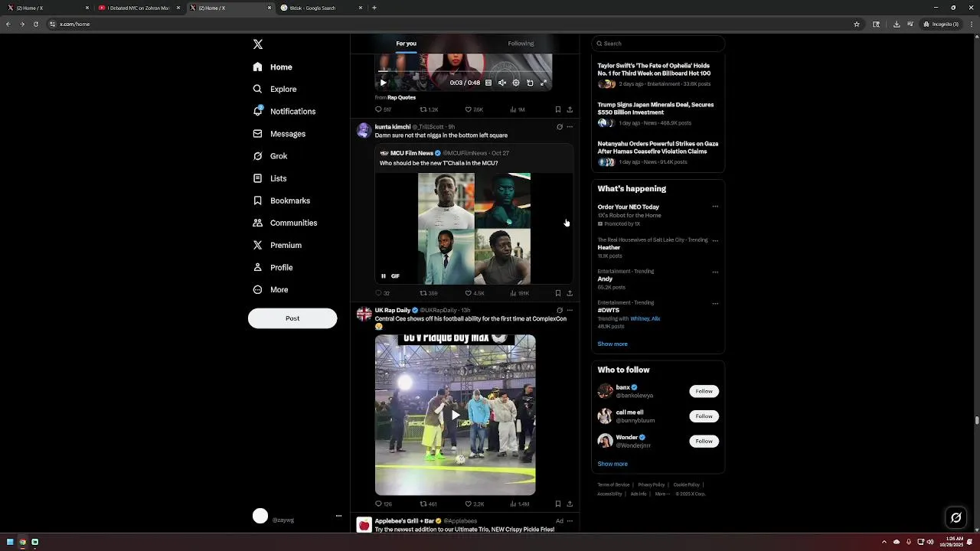Image resolution: width=980 pixels, height=551 pixels.
Task: Open the Home page in the sidebar
Action: [x=273, y=67]
